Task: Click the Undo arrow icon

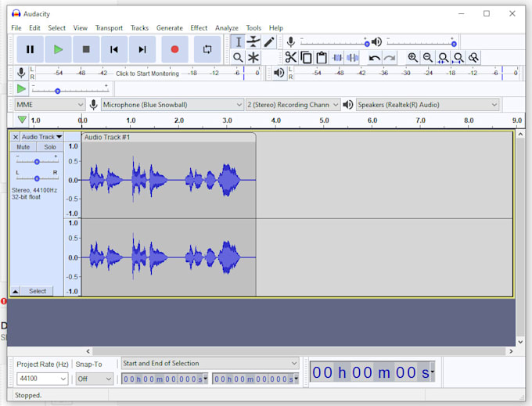Action: click(375, 57)
